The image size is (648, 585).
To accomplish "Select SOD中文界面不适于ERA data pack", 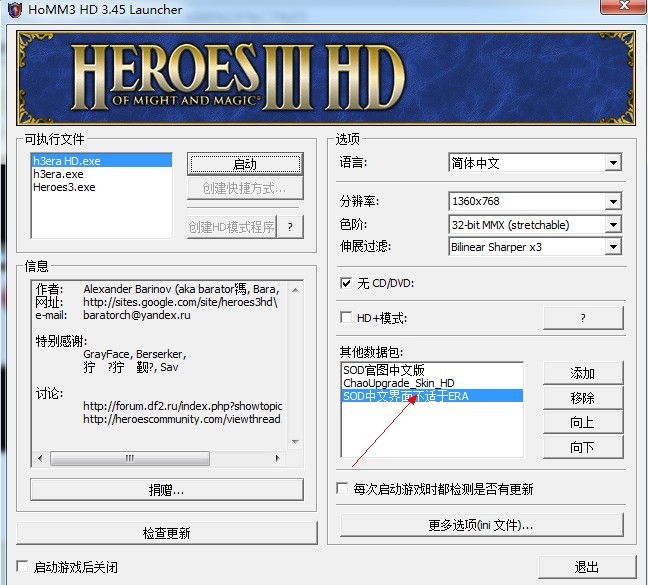I will 432,396.
